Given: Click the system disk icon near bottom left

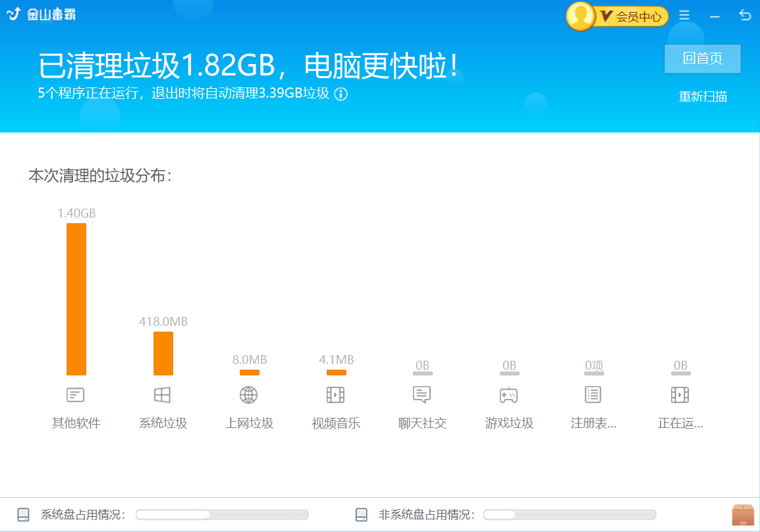Looking at the screenshot, I should coord(23,515).
